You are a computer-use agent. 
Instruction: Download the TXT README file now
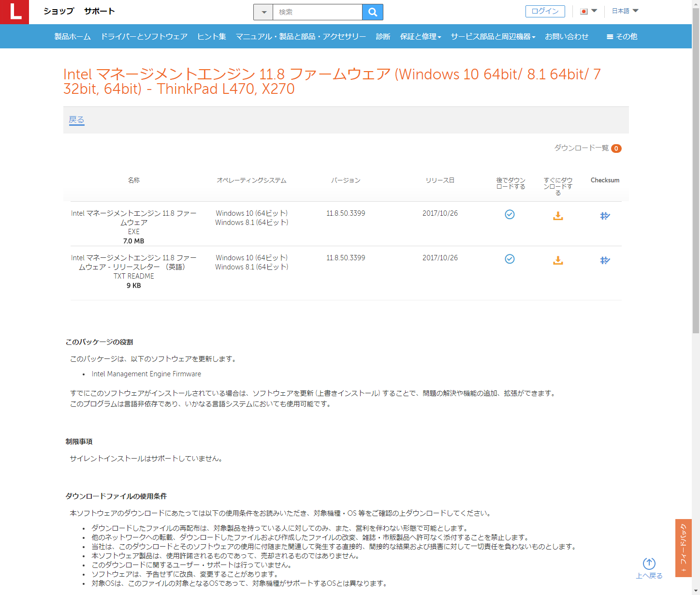click(558, 260)
